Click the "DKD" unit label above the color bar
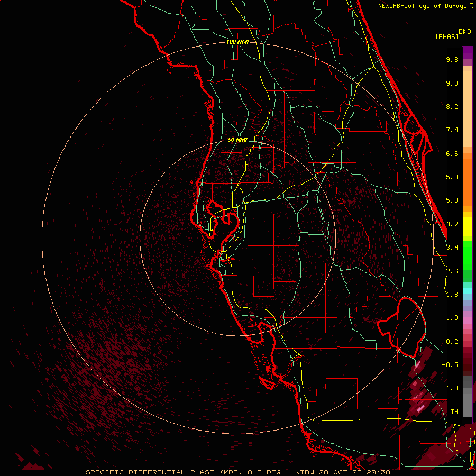Viewport: 476px width, 476px height. [x=465, y=32]
